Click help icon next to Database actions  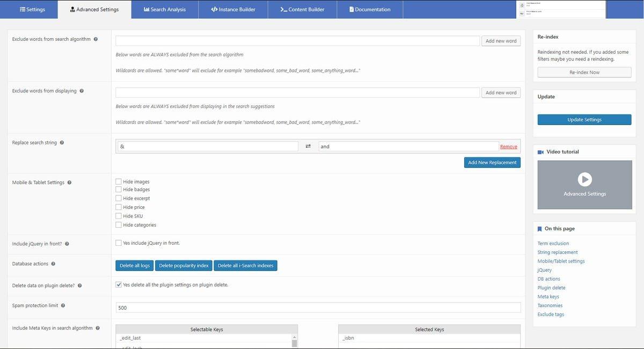53,264
